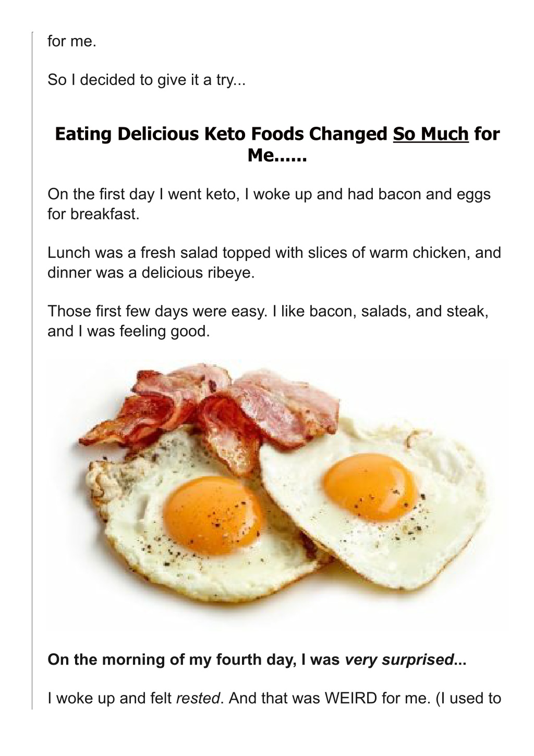Viewport: 534px width, 756px height.
Task: Click the "dinner was a delicious ribeye." line
Action: [x=151, y=272]
